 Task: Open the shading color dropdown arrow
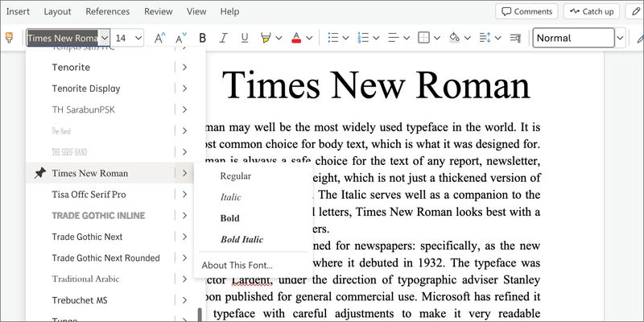[468, 38]
